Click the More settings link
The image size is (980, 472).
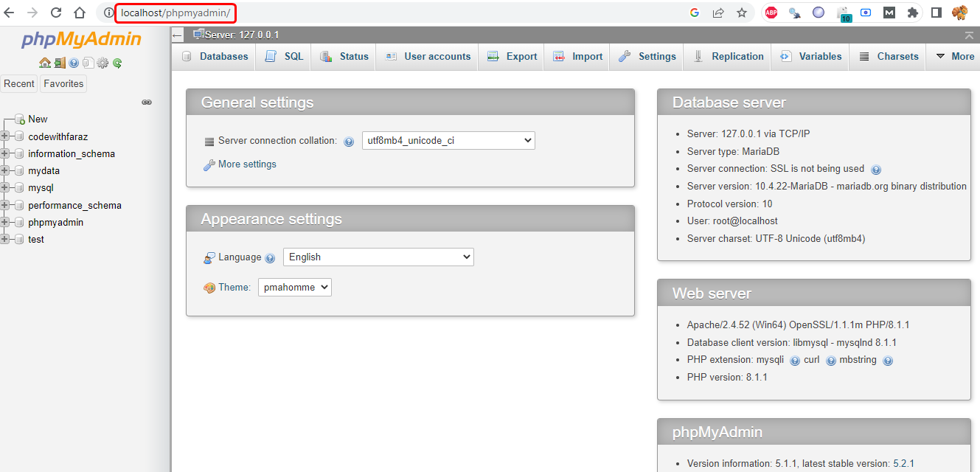pos(247,164)
